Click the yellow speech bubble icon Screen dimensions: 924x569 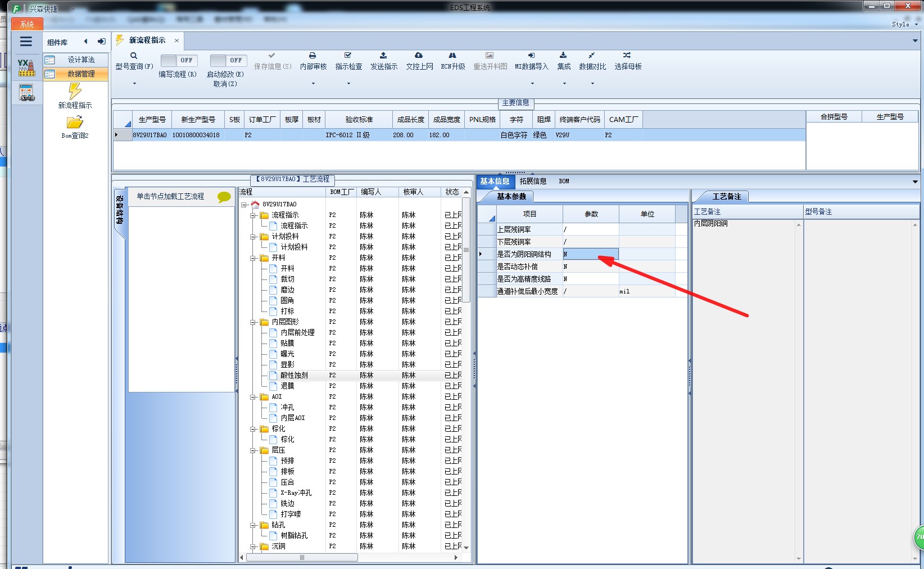point(224,197)
